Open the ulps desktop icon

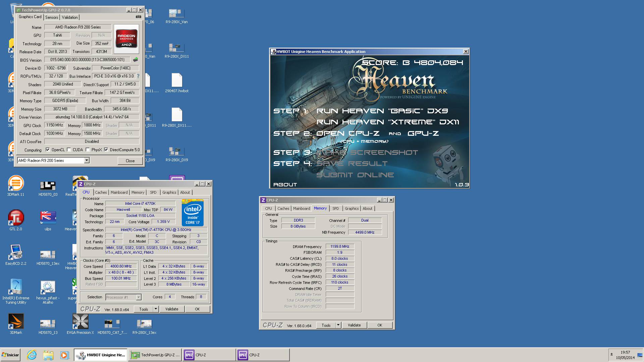[48, 220]
